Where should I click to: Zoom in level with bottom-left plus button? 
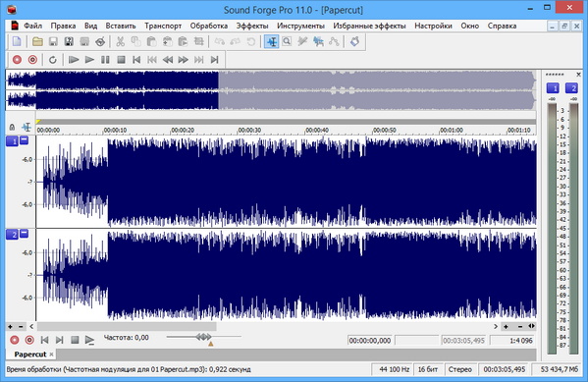pyautogui.click(x=10, y=326)
